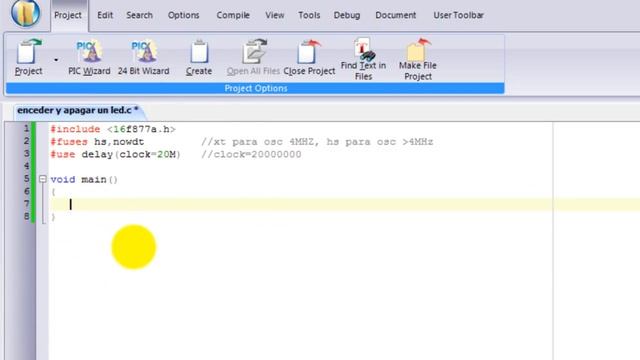This screenshot has height=360, width=640.
Task: Click the Close Project icon
Action: (309, 57)
